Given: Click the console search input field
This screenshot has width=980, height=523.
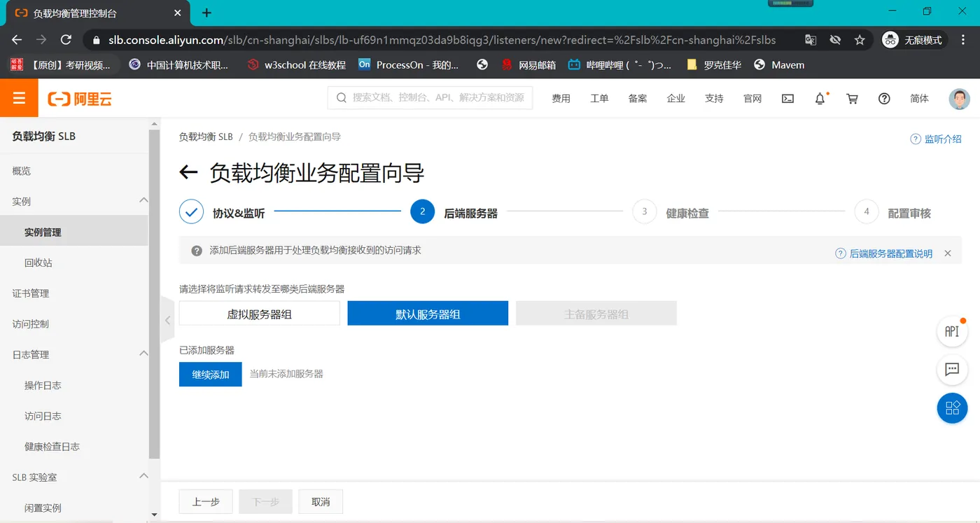Looking at the screenshot, I should pyautogui.click(x=430, y=98).
